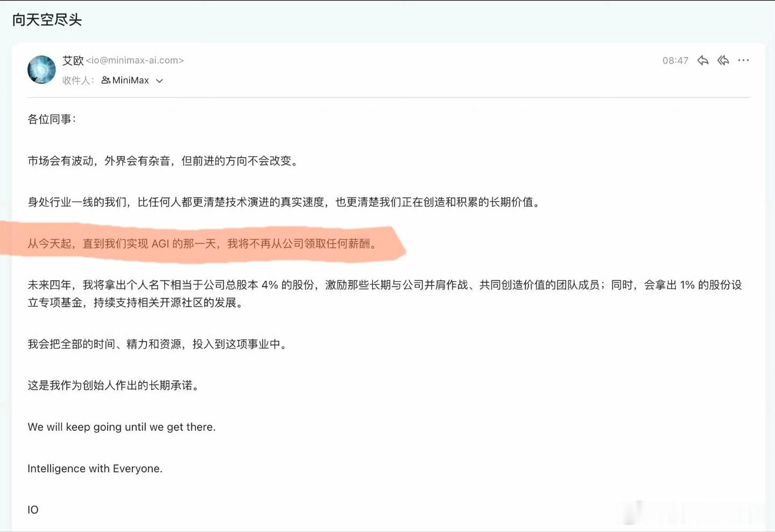775x532 pixels.
Task: Click the line 这是我作为创始人作出的长期承诺
Action: click(x=114, y=386)
